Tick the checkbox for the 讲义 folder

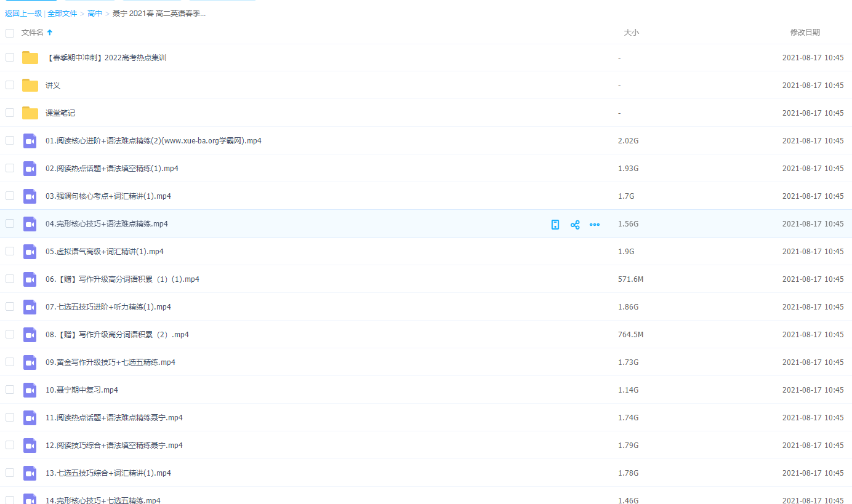point(10,85)
